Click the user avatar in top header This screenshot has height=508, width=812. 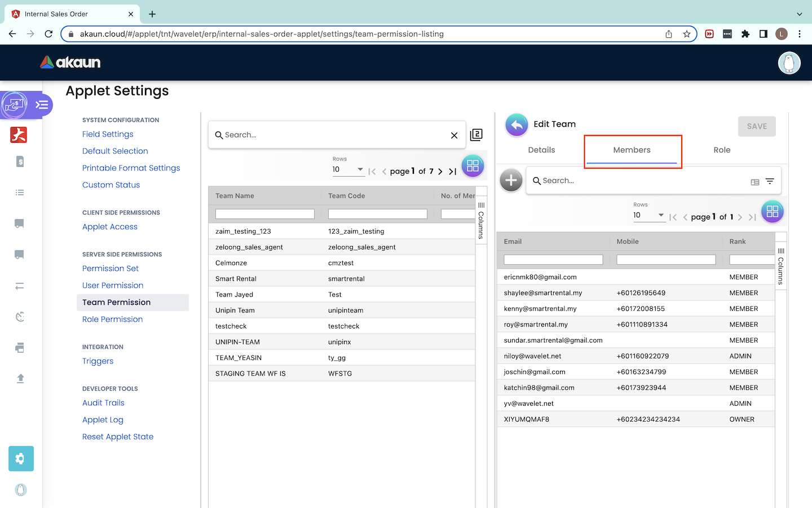(x=789, y=63)
